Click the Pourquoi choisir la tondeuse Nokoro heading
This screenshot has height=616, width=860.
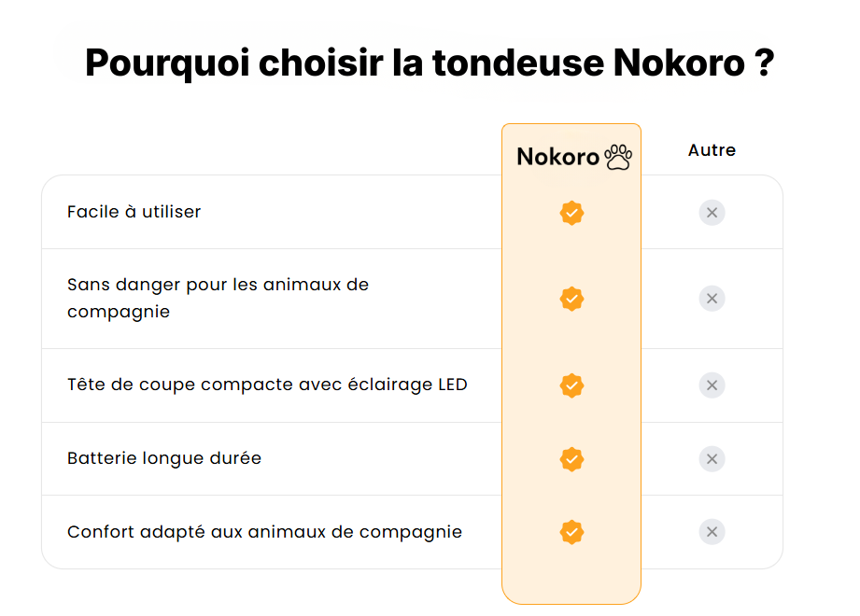[430, 63]
